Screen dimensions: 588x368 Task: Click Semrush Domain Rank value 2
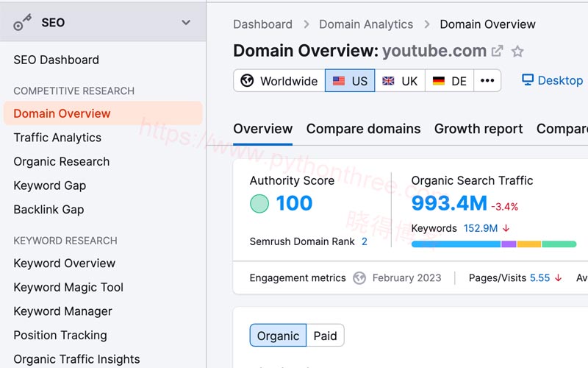(x=364, y=241)
